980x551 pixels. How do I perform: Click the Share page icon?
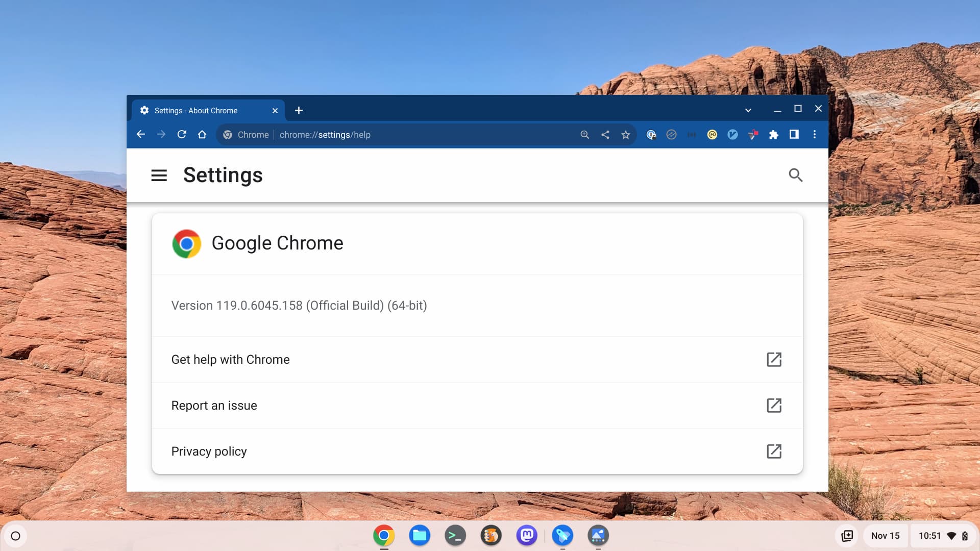[x=604, y=135]
